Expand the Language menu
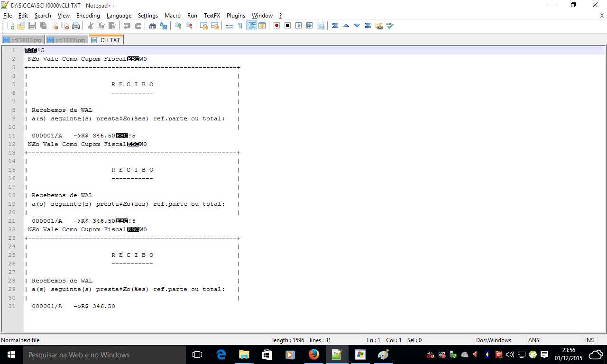 119,16
